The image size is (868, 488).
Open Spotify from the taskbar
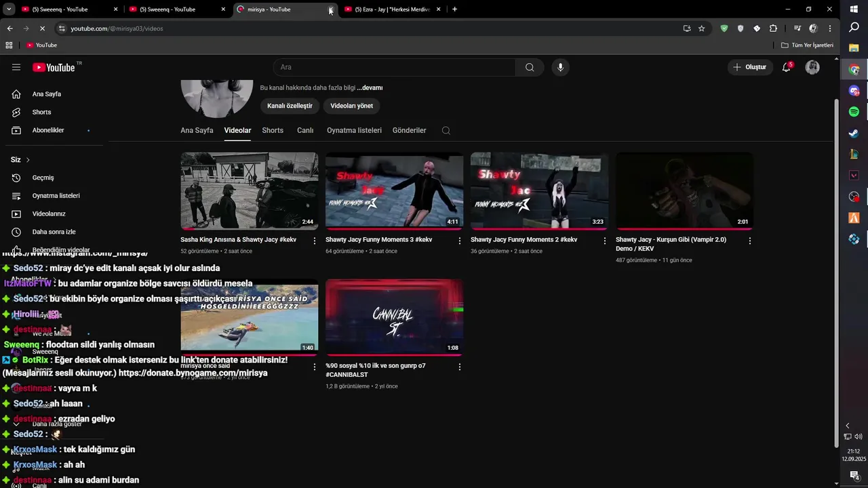click(854, 111)
